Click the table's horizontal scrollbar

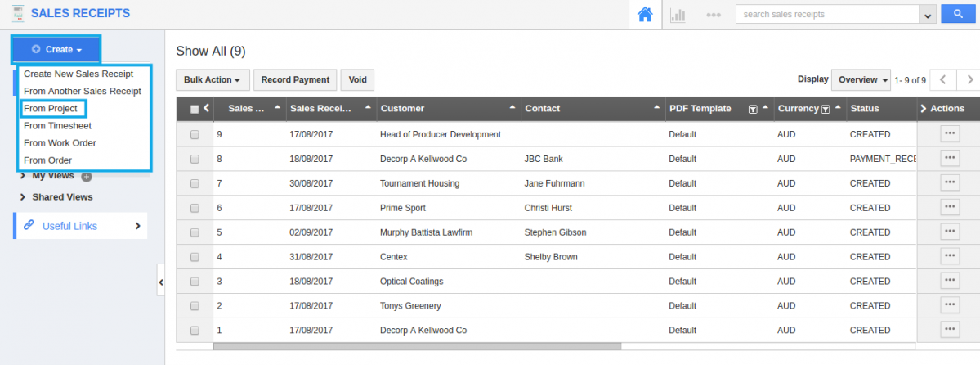pyautogui.click(x=417, y=345)
